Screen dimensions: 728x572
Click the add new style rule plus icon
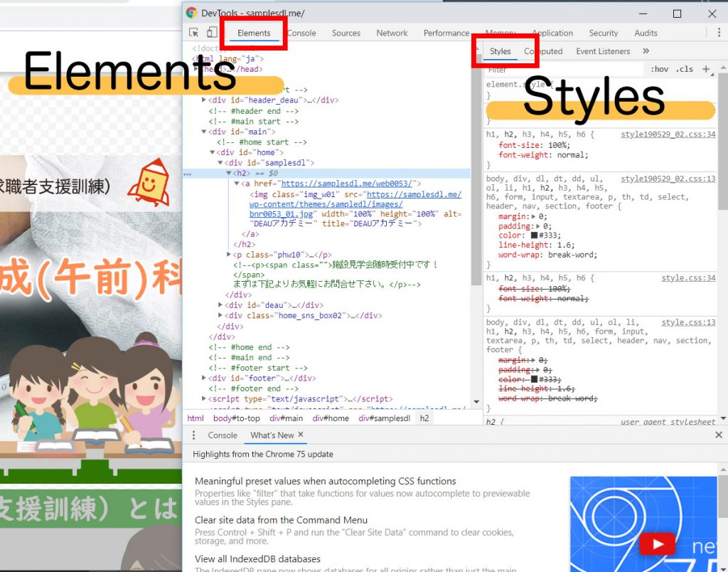(705, 69)
